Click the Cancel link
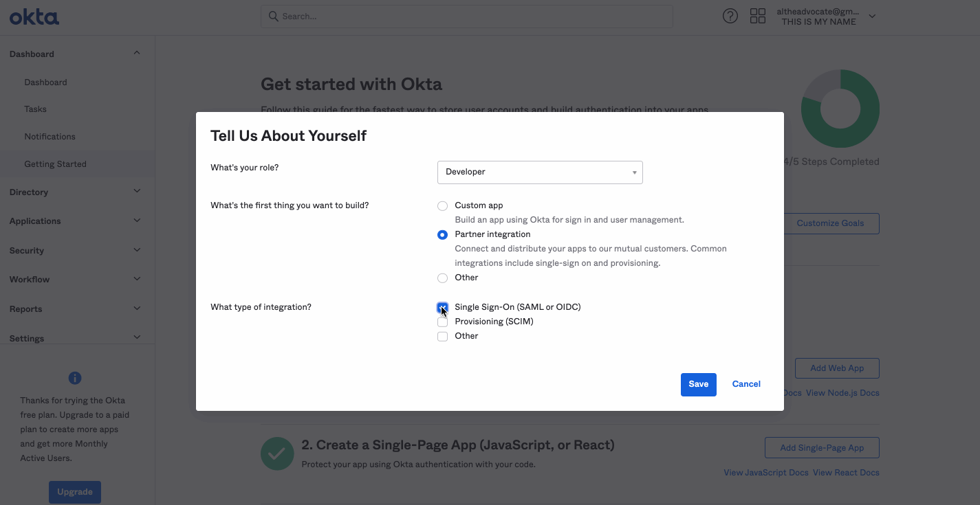 coord(746,385)
